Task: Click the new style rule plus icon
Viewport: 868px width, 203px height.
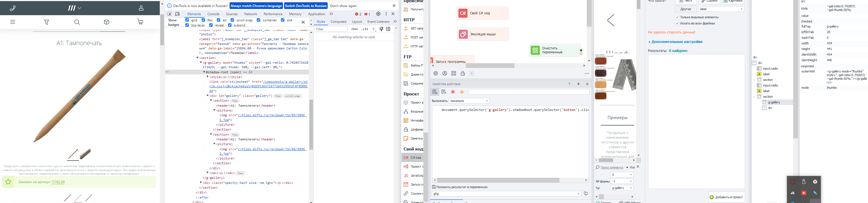Action: pos(374,29)
